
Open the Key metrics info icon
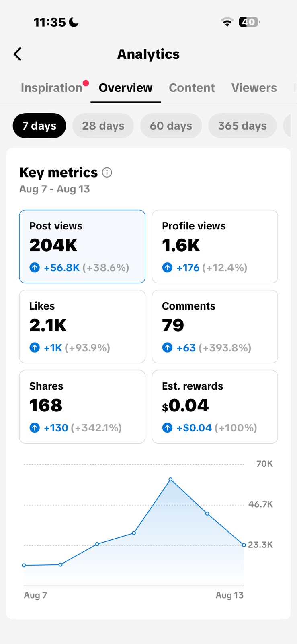pos(107,173)
